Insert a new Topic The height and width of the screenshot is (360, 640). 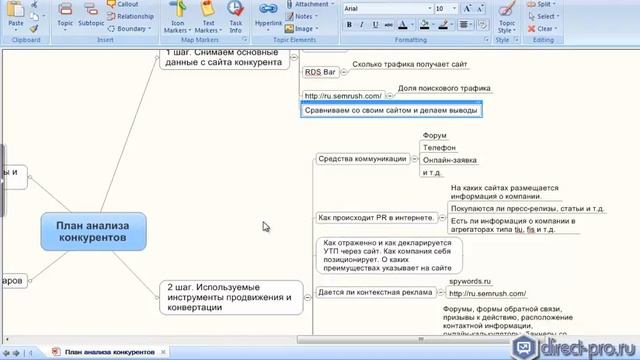65,15
